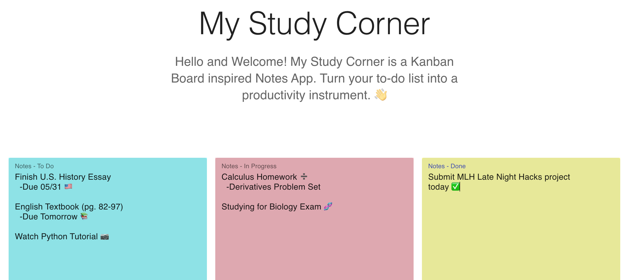Click empty area of the yellow Done note

pyautogui.click(x=521, y=235)
